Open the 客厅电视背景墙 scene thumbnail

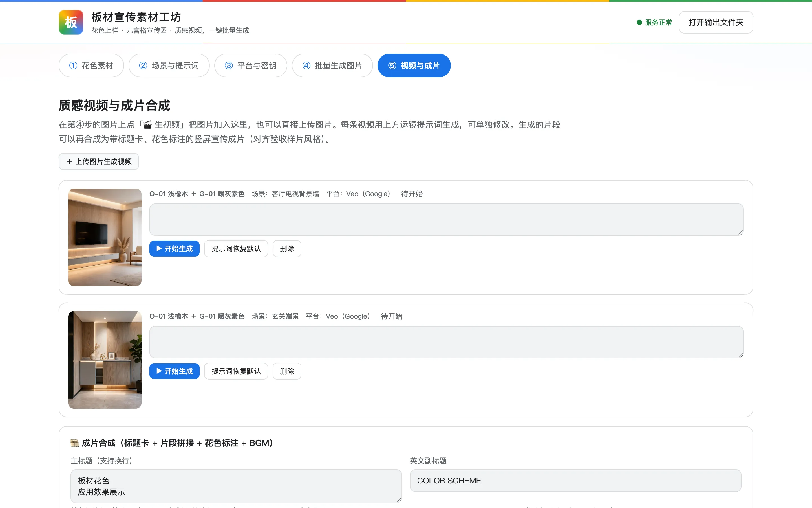[x=105, y=237]
